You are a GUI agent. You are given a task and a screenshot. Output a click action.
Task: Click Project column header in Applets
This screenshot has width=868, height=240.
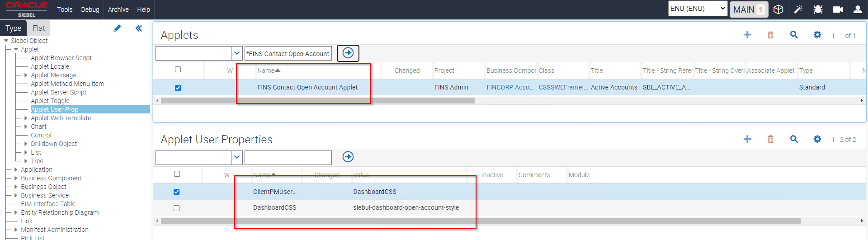point(444,71)
